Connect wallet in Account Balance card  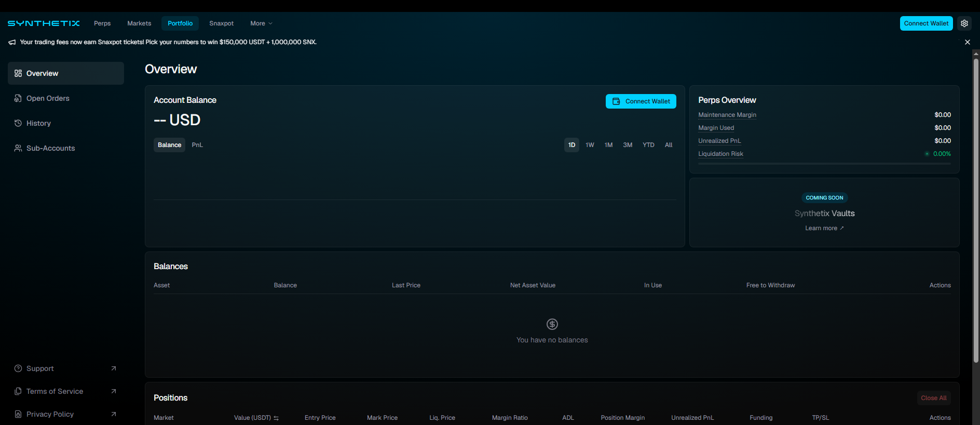[x=641, y=101]
